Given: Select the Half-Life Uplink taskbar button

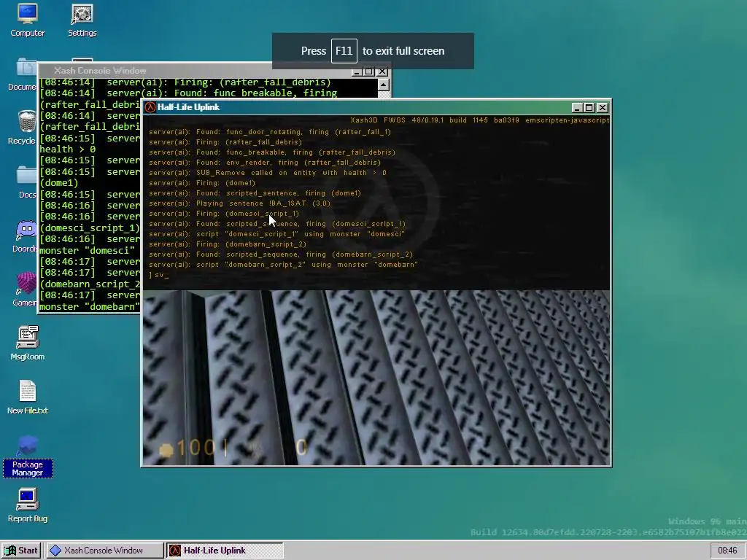Looking at the screenshot, I should (225, 551).
